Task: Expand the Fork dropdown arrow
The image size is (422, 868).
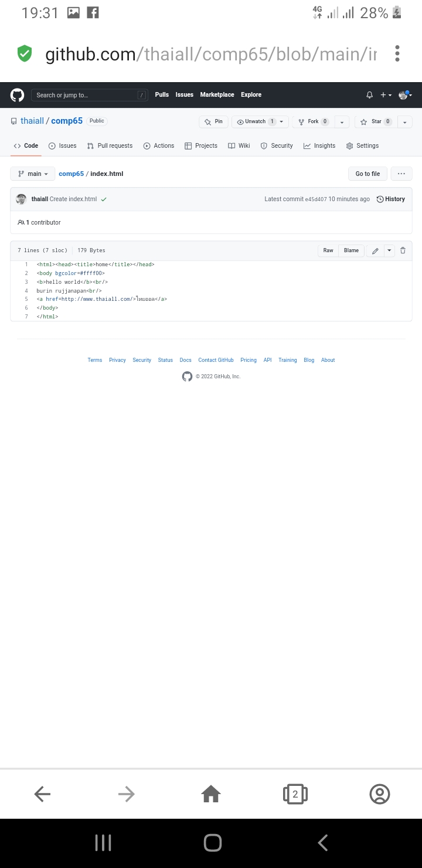Action: 343,122
